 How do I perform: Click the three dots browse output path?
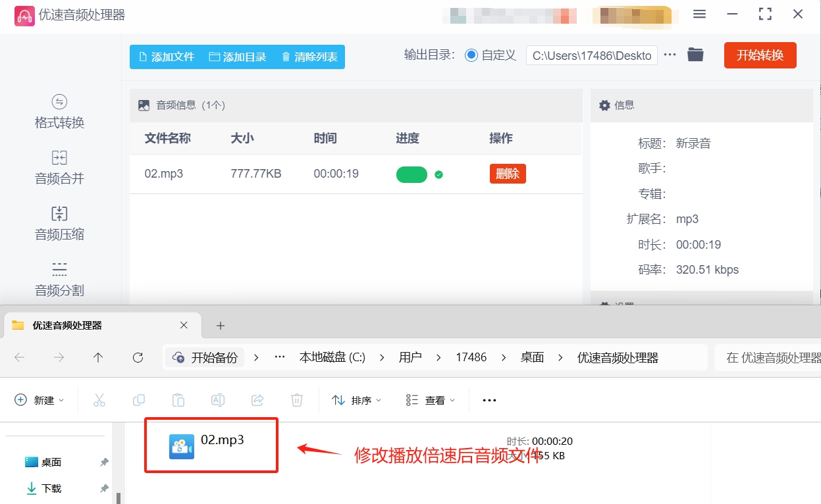(670, 55)
